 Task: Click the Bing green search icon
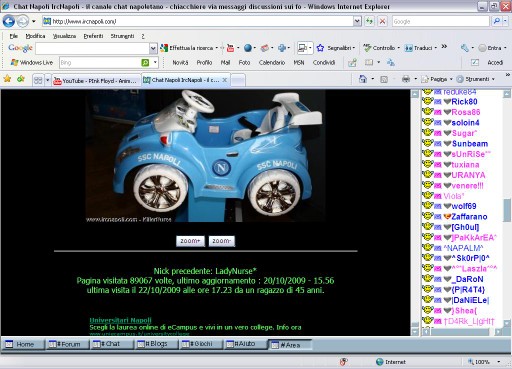coord(145,62)
